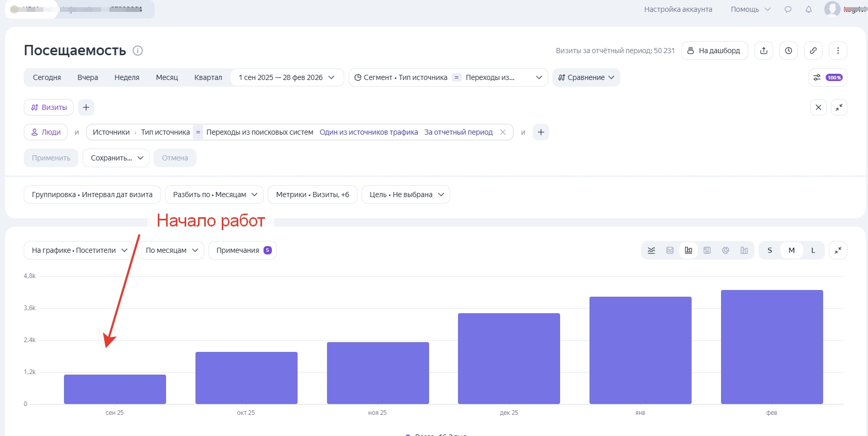The width and height of the screenshot is (868, 436).
Task: Click the Источники Тип источника condition label
Action: coord(141,132)
